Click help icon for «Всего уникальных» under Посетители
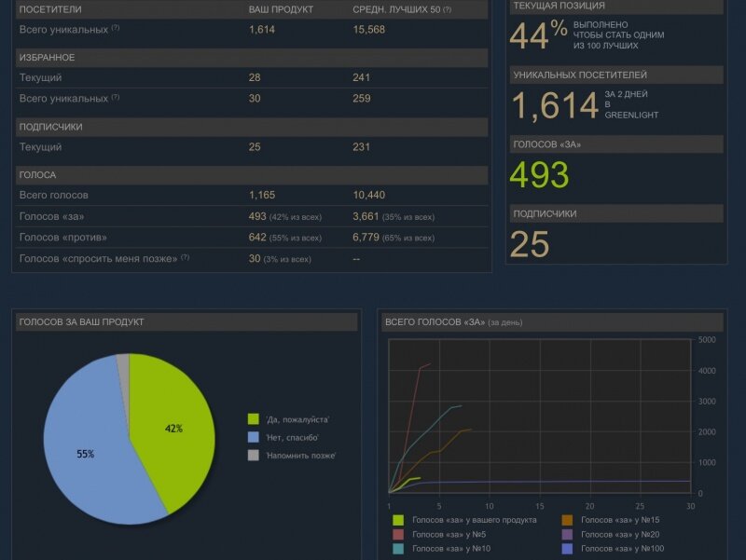 (x=116, y=28)
